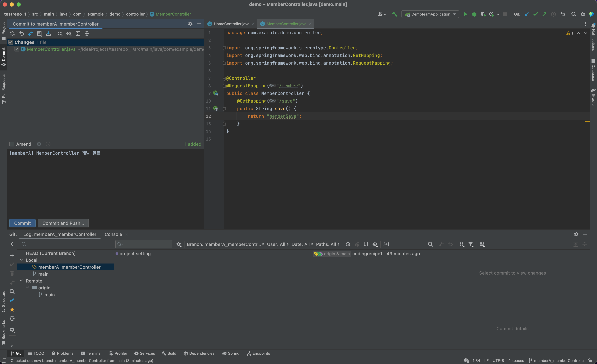Click the Cherry-pick icon in Git log toolbar
597x364 pixels.
[357, 244]
